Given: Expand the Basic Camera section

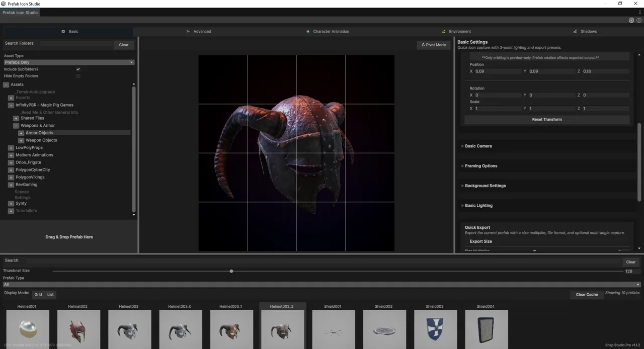Looking at the screenshot, I should 478,146.
